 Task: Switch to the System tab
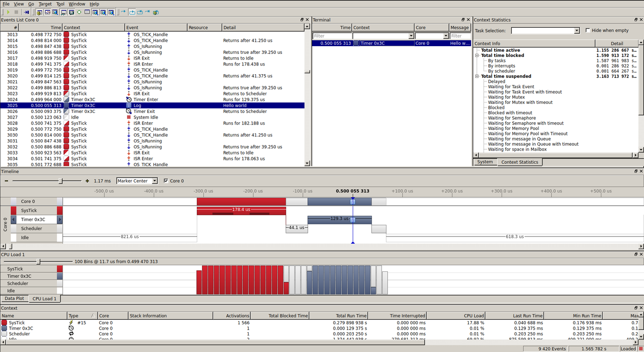point(485,162)
